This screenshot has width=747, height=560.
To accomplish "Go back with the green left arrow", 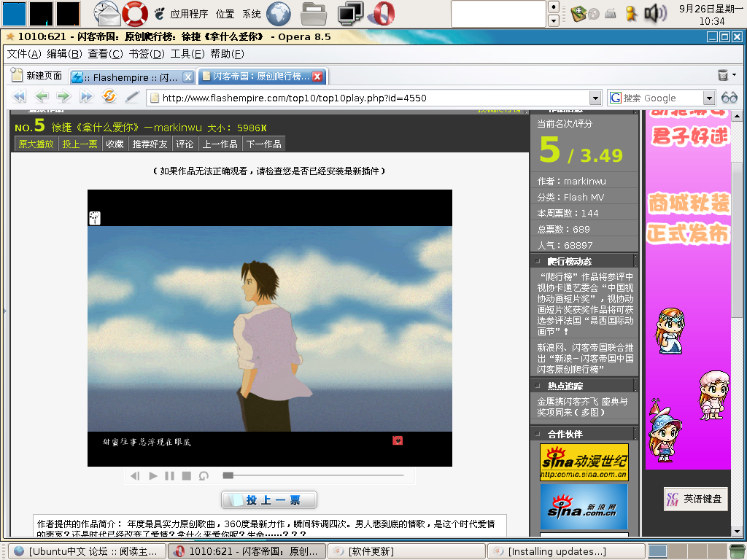I will 42,97.
